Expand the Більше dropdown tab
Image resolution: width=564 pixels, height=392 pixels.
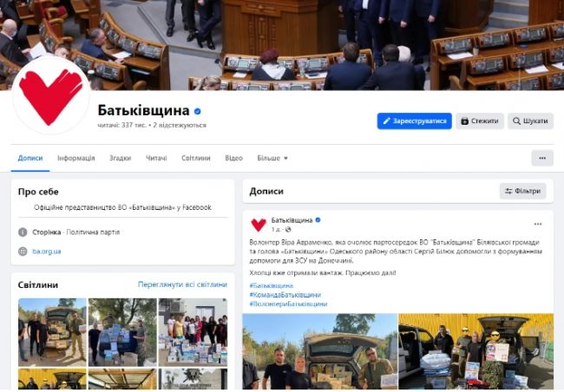click(x=272, y=158)
